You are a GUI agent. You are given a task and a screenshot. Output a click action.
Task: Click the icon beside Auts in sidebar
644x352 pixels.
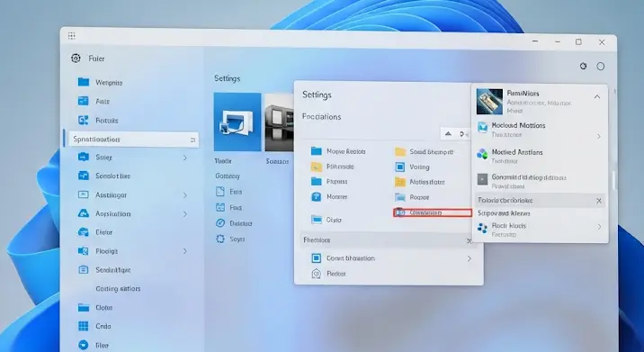[x=84, y=101]
